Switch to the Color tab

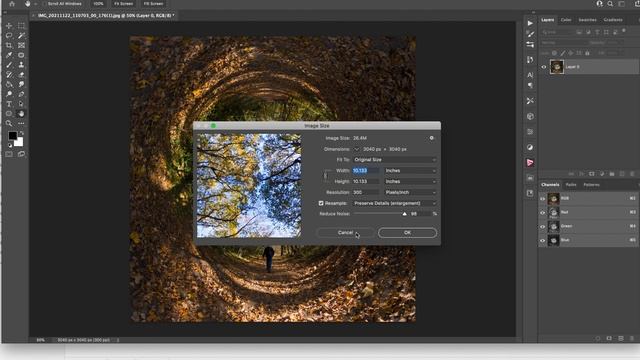pyautogui.click(x=566, y=20)
